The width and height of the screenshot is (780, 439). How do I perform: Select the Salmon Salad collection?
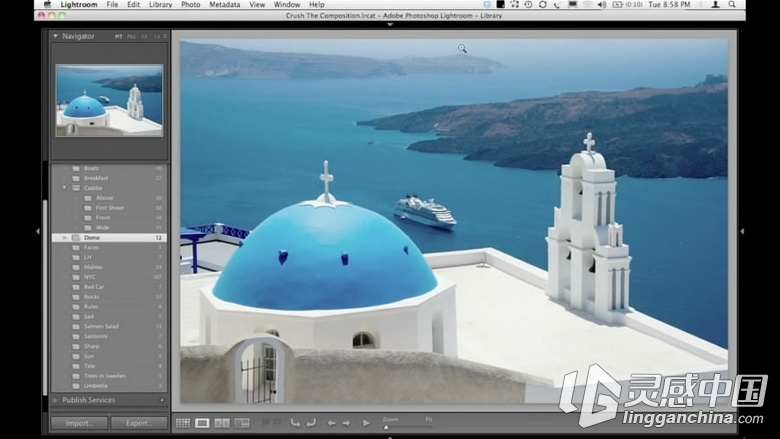tap(109, 326)
